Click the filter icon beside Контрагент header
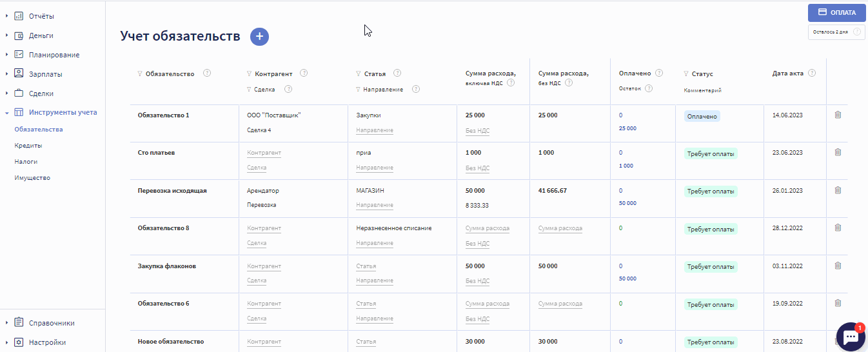Screen dimensions: 868x352 [250, 73]
